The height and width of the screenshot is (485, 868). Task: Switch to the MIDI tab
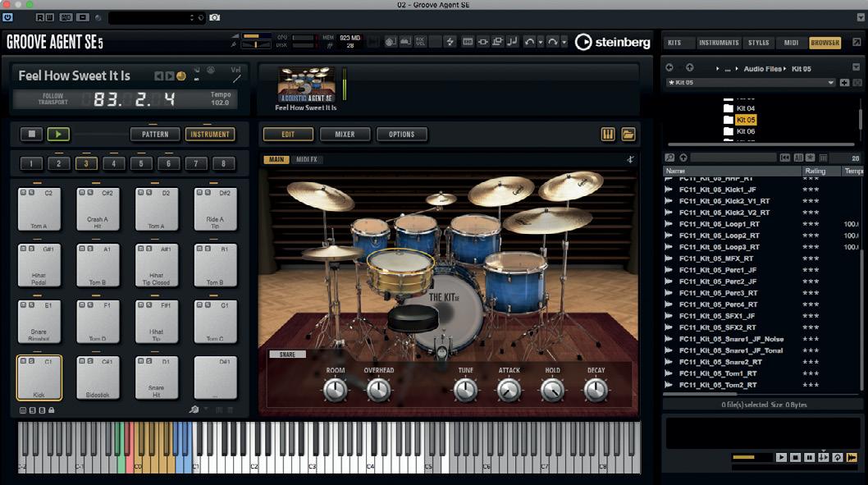click(x=791, y=43)
